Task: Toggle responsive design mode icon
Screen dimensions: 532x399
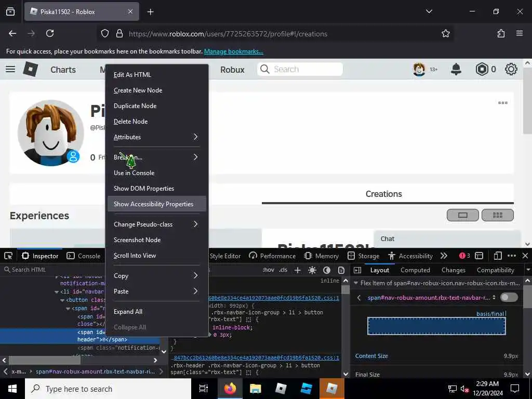Action: point(498,256)
